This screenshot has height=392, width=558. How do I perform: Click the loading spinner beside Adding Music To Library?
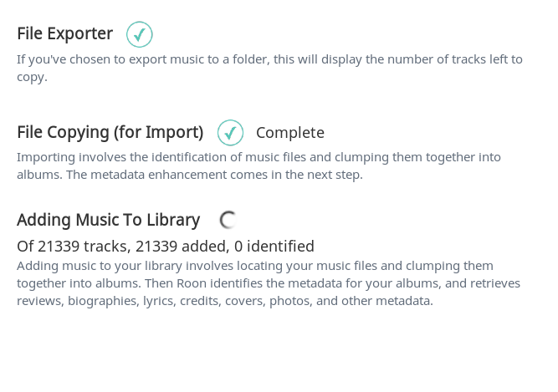click(228, 220)
